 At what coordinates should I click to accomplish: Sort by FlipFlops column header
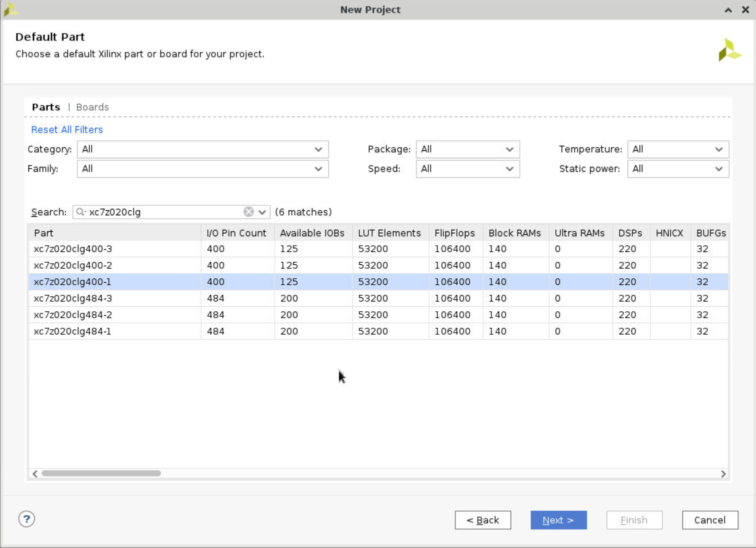click(455, 233)
